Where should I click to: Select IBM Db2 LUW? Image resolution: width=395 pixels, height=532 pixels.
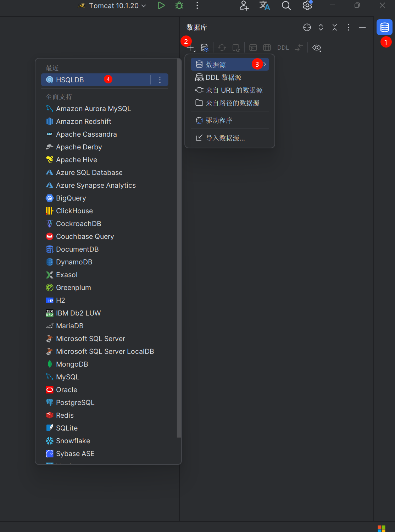click(105, 313)
